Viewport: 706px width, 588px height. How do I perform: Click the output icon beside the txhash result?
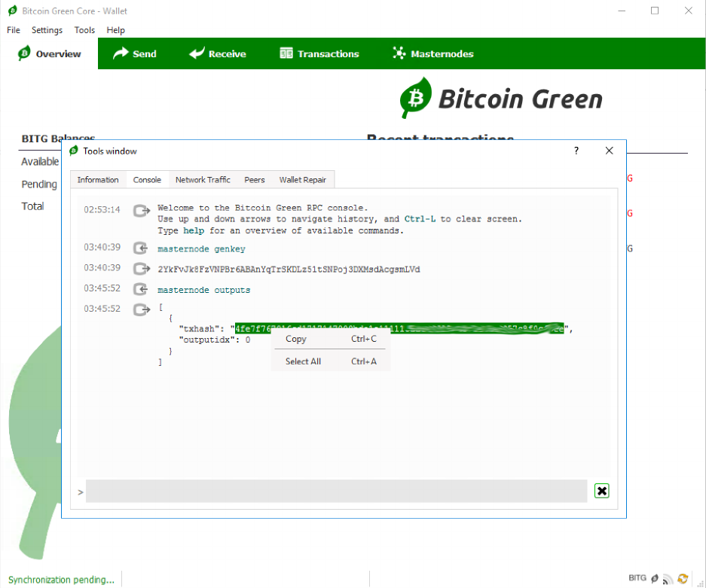pyautogui.click(x=142, y=310)
